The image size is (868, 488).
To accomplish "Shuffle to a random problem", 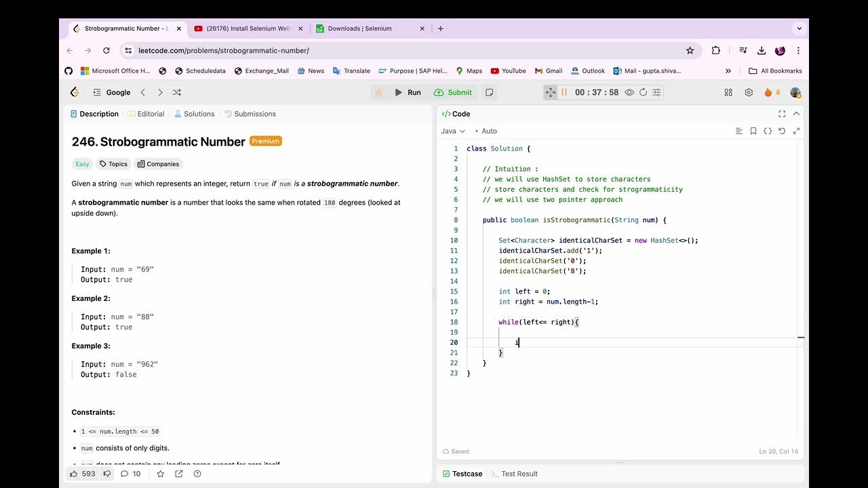I will (177, 93).
